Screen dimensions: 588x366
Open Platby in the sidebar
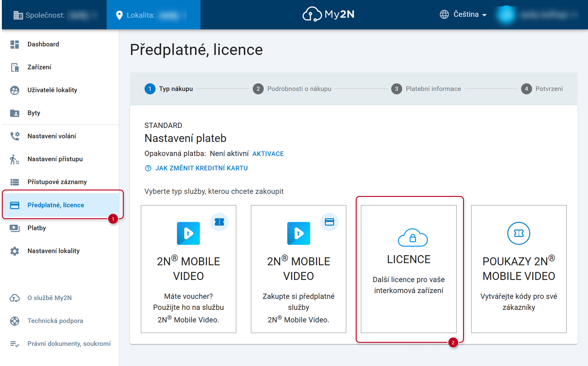[61, 228]
